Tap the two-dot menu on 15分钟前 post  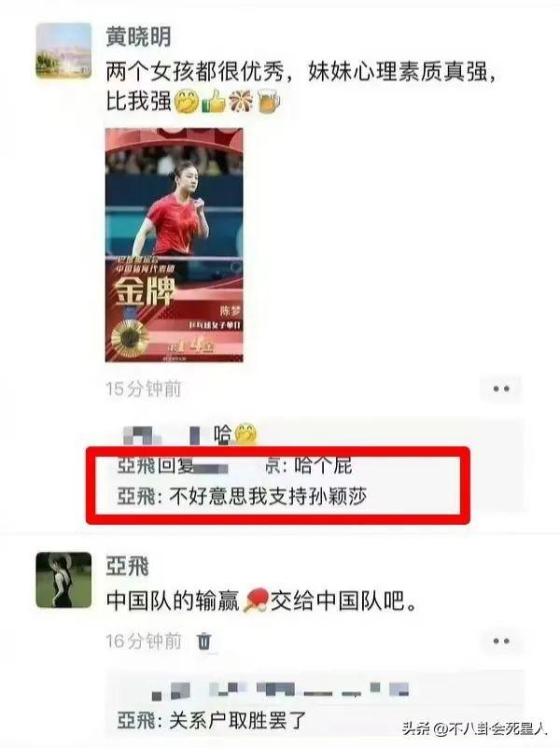point(501,388)
